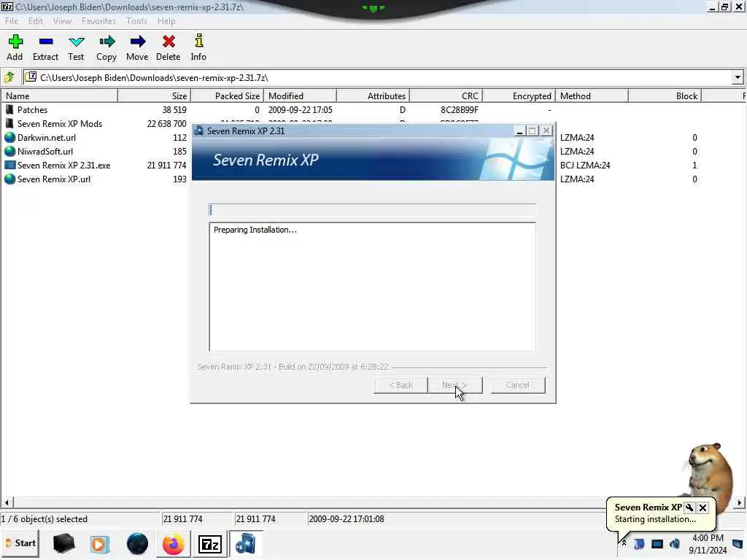The height and width of the screenshot is (560, 747).
Task: Click the address path field
Action: 377,77
